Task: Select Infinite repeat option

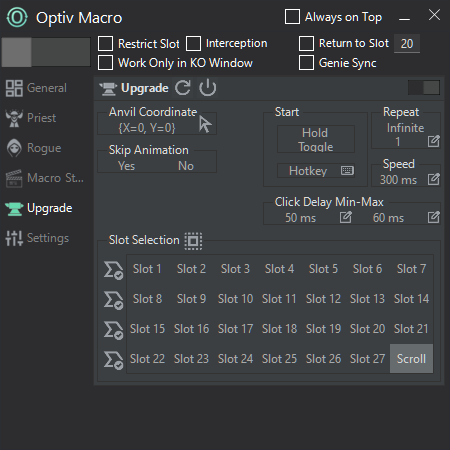Action: 405,128
